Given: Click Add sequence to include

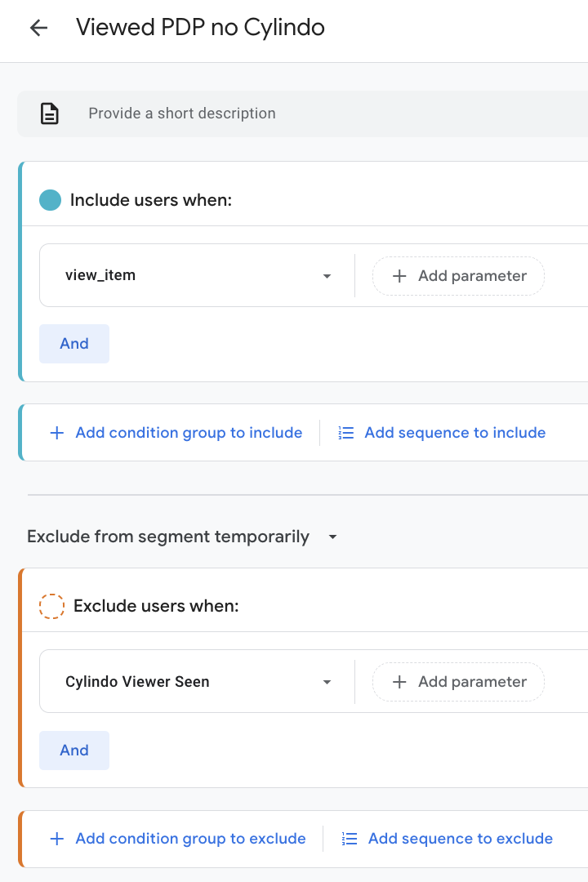Looking at the screenshot, I should (455, 433).
